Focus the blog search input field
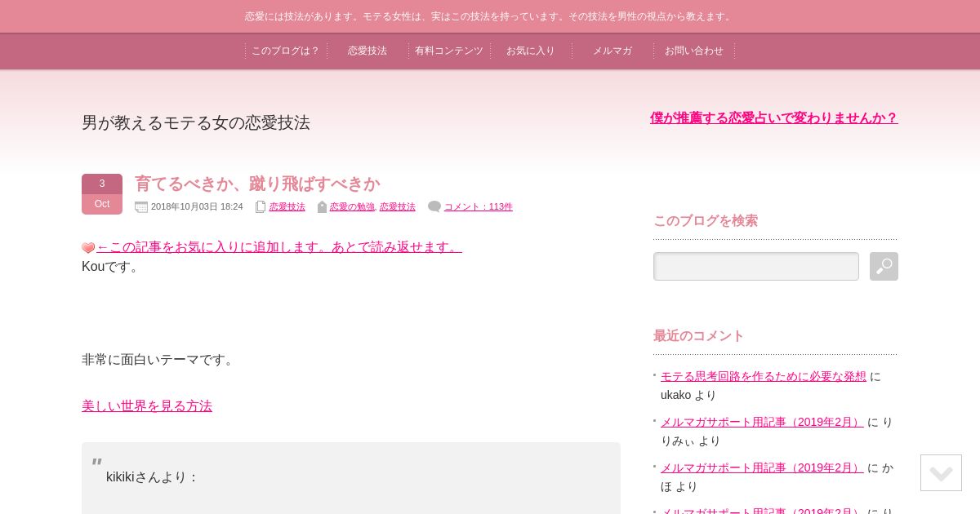 (756, 266)
